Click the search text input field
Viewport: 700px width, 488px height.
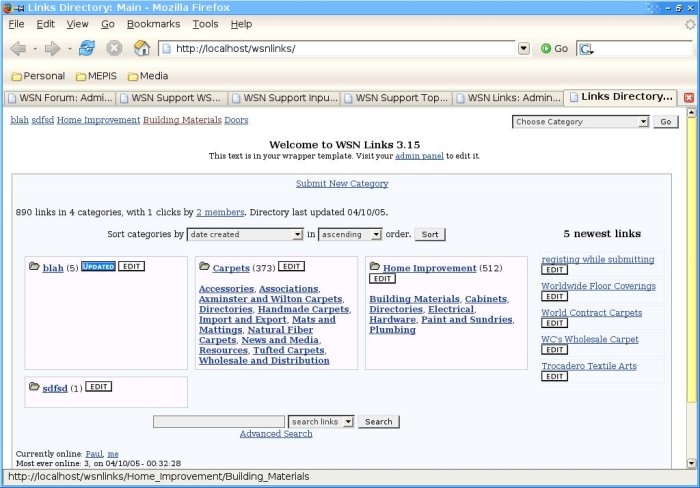click(218, 422)
